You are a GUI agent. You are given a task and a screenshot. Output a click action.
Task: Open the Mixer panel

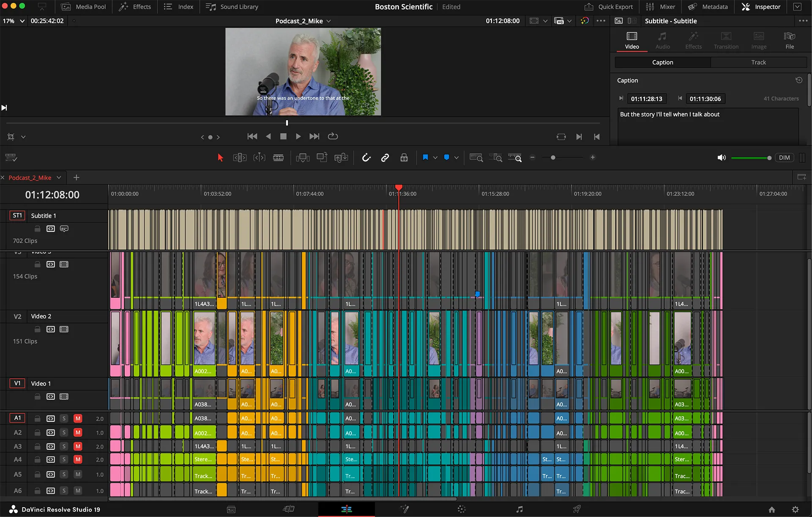(661, 7)
